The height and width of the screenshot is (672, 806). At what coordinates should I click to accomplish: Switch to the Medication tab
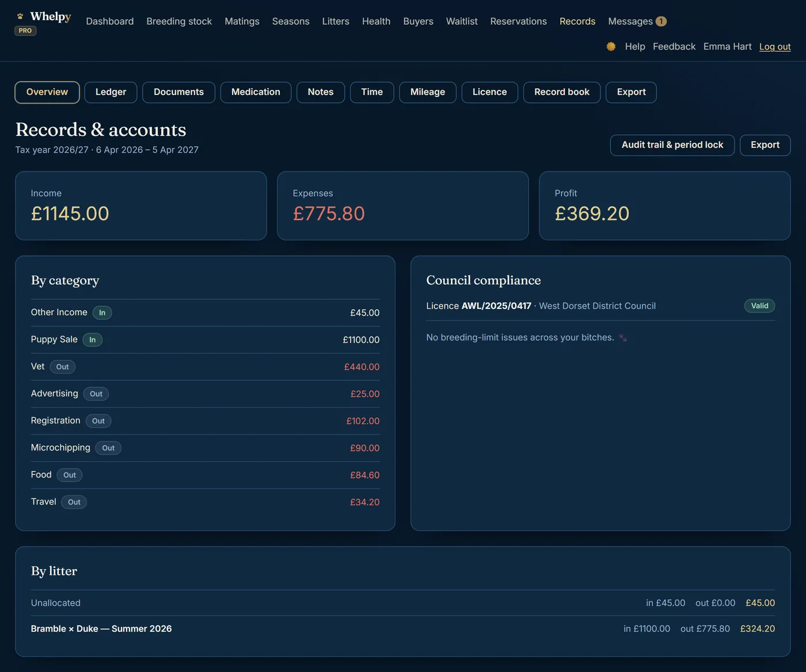point(256,92)
